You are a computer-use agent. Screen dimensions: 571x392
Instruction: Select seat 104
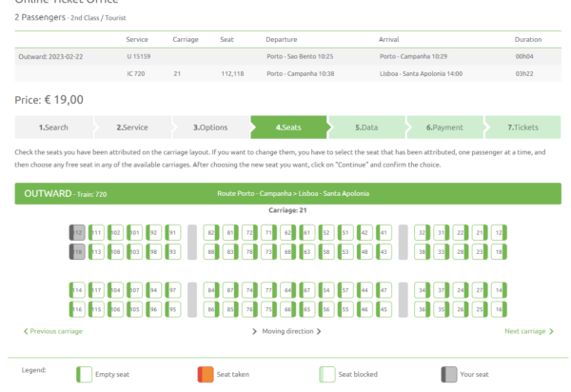coord(115,290)
